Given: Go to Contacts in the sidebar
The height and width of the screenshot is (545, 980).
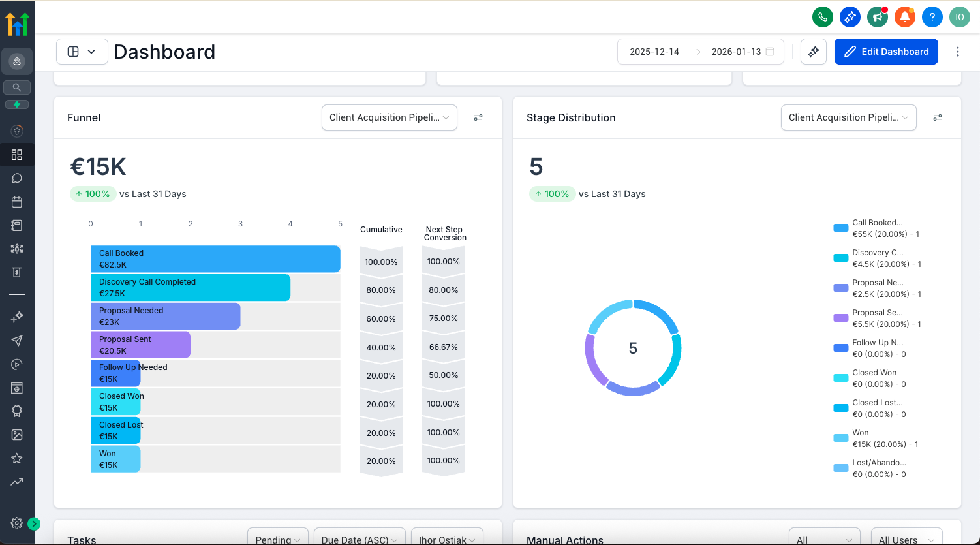Looking at the screenshot, I should tap(17, 225).
